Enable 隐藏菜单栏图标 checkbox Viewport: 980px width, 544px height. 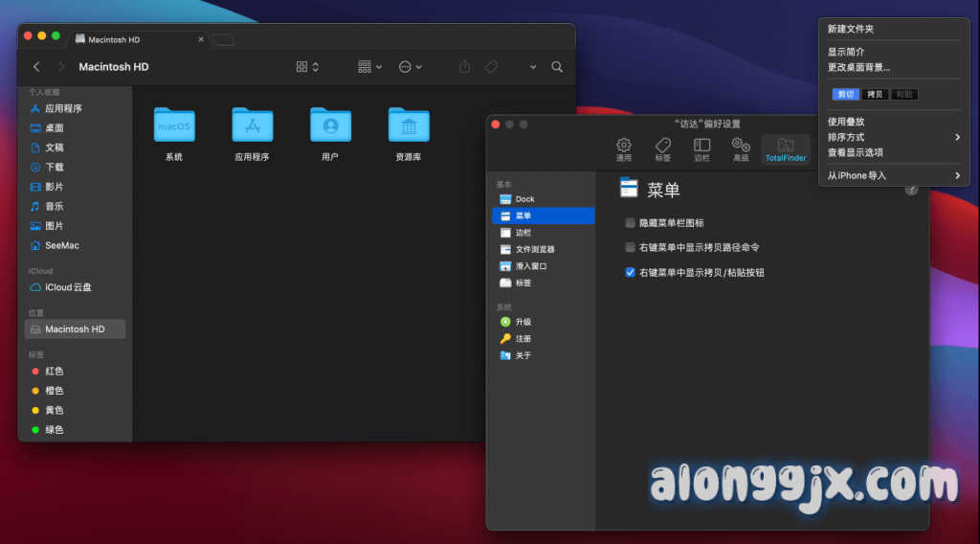[x=630, y=223]
